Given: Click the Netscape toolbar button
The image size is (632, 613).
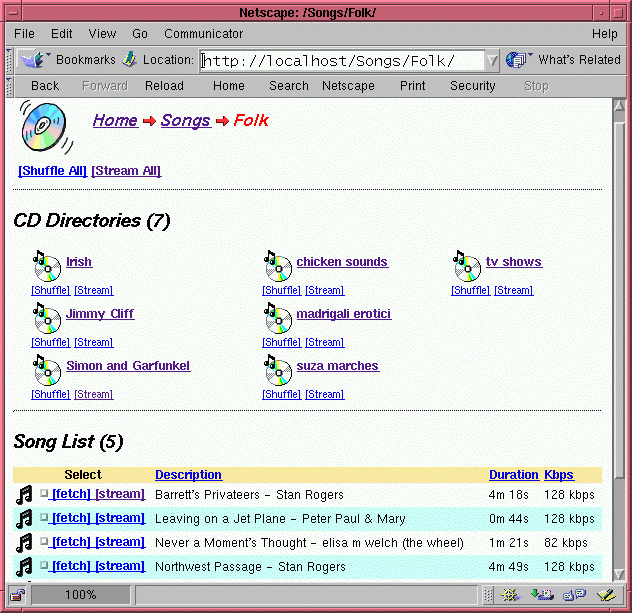Looking at the screenshot, I should pos(348,86).
